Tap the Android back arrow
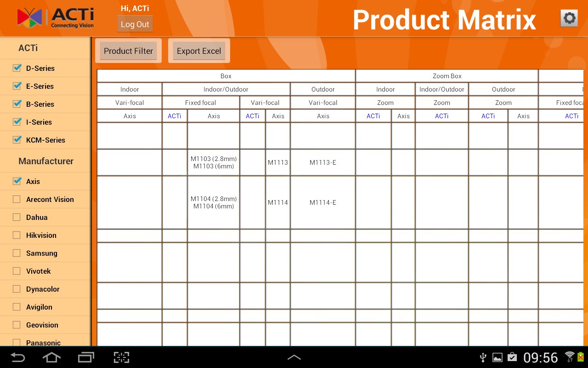Viewport: 588px width, 368px height. pyautogui.click(x=18, y=357)
